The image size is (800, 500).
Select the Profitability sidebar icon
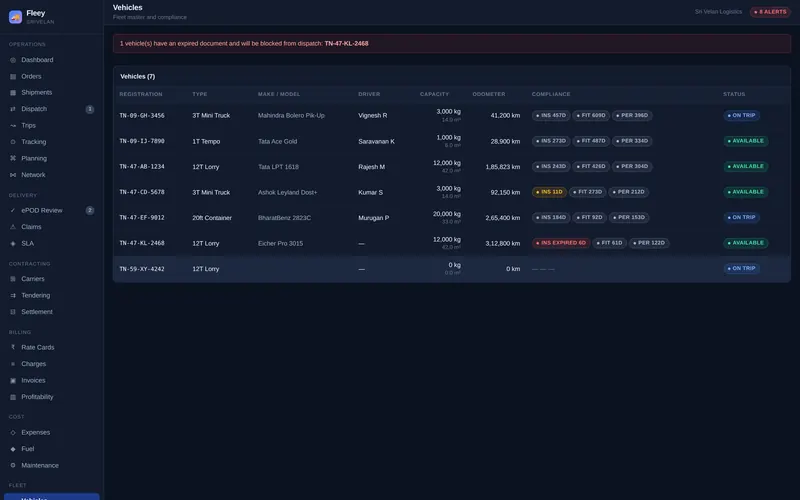tap(13, 397)
